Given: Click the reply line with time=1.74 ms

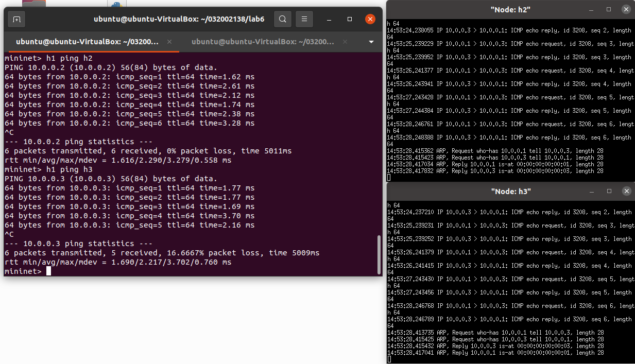Looking at the screenshot, I should [x=130, y=105].
